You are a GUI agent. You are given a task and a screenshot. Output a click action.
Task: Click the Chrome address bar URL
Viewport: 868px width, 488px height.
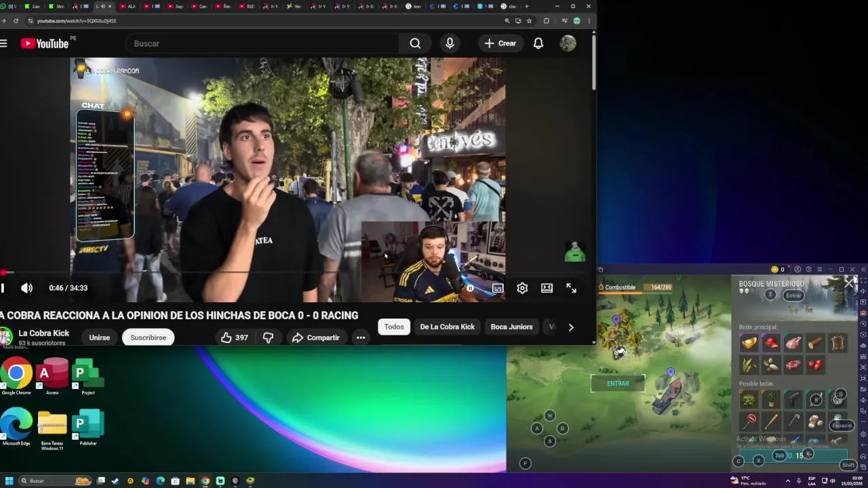(77, 21)
